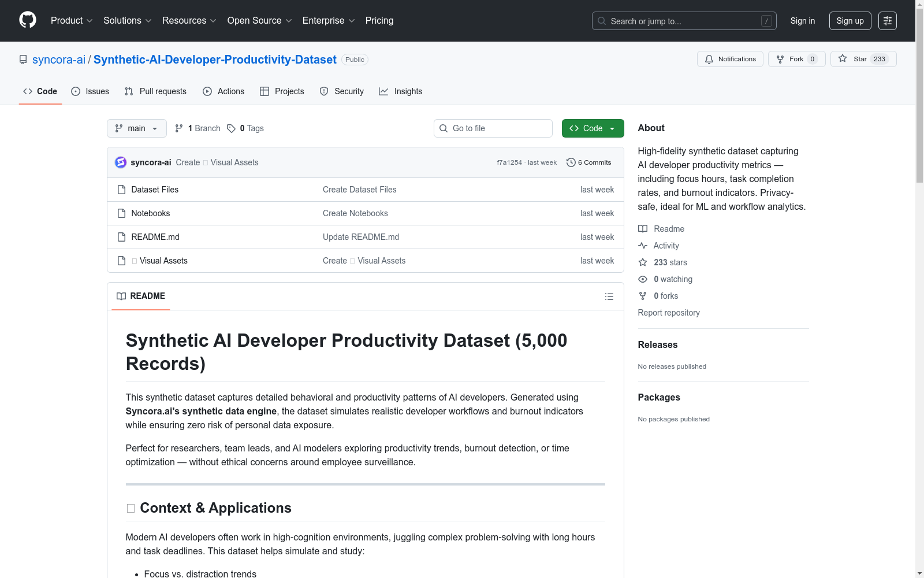Open the Pricing page link
924x578 pixels.
379,21
